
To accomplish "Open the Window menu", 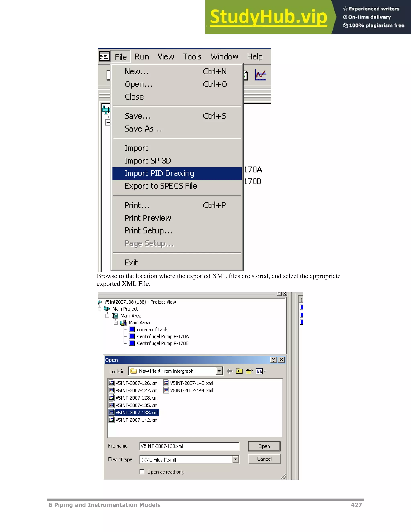I will (224, 57).
